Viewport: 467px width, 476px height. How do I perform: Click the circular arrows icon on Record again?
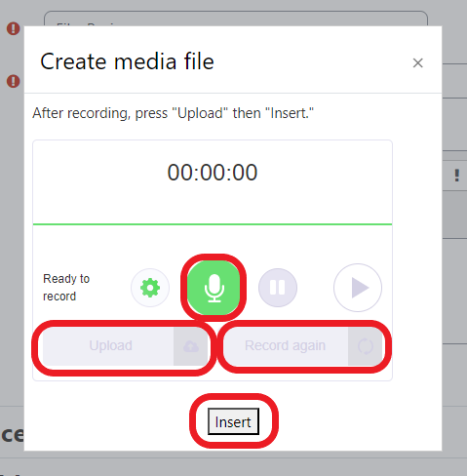tap(366, 346)
